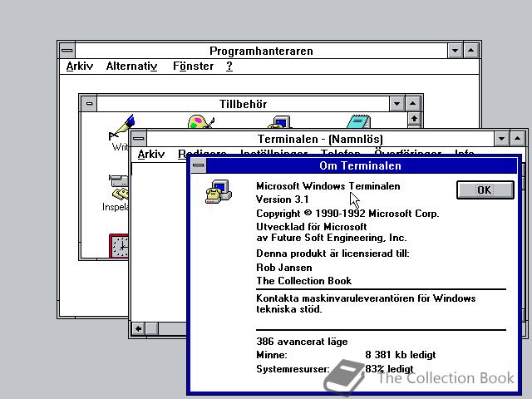Open the Write icon in Tillbehör
Image resolution: width=532 pixels, height=399 pixels.
(121, 127)
